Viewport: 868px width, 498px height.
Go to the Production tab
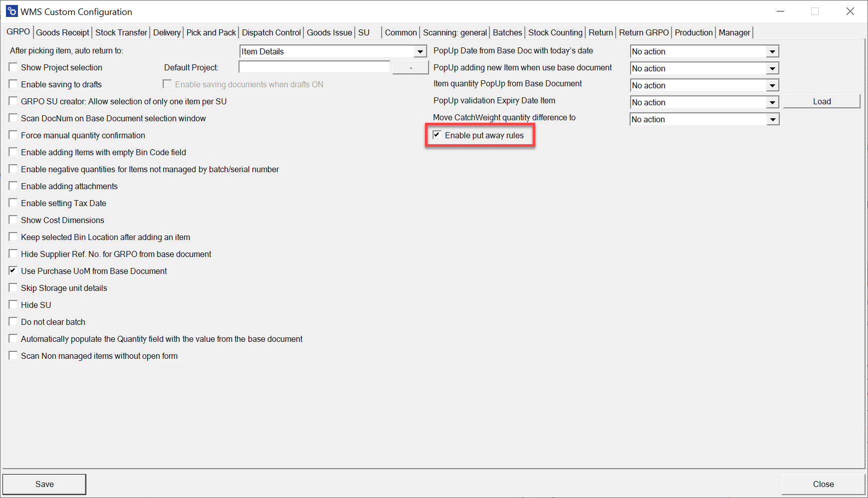(693, 32)
